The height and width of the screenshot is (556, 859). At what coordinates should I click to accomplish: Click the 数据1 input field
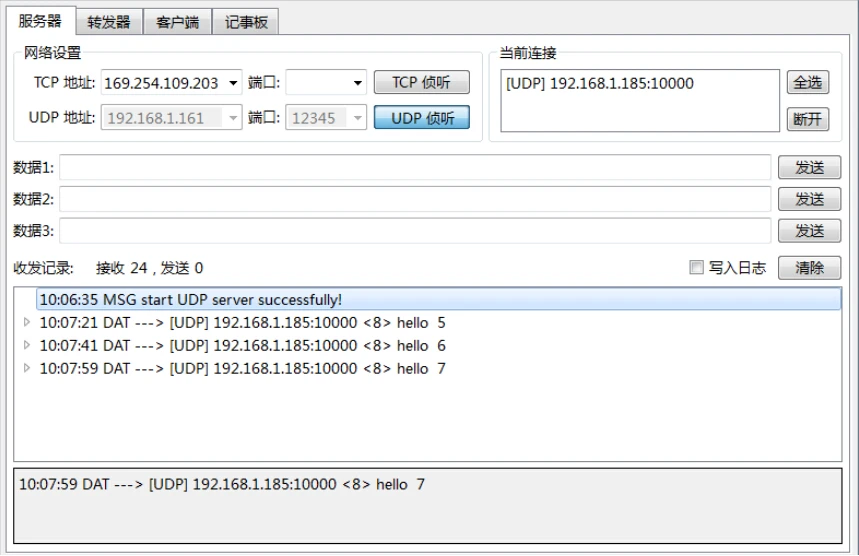click(415, 167)
